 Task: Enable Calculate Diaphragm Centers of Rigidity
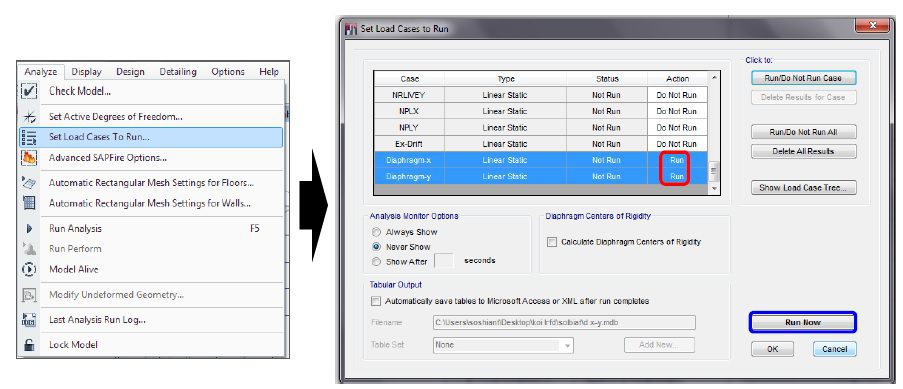(552, 242)
